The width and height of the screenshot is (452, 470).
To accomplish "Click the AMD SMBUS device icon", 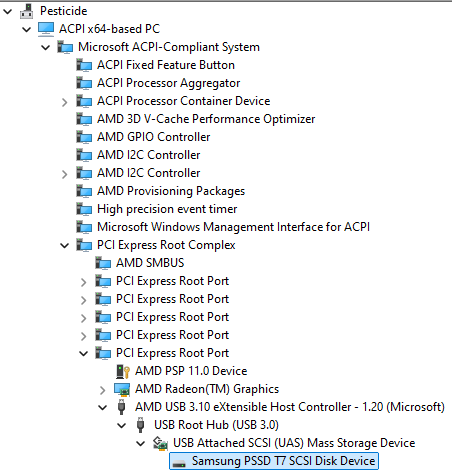I will tap(103, 263).
